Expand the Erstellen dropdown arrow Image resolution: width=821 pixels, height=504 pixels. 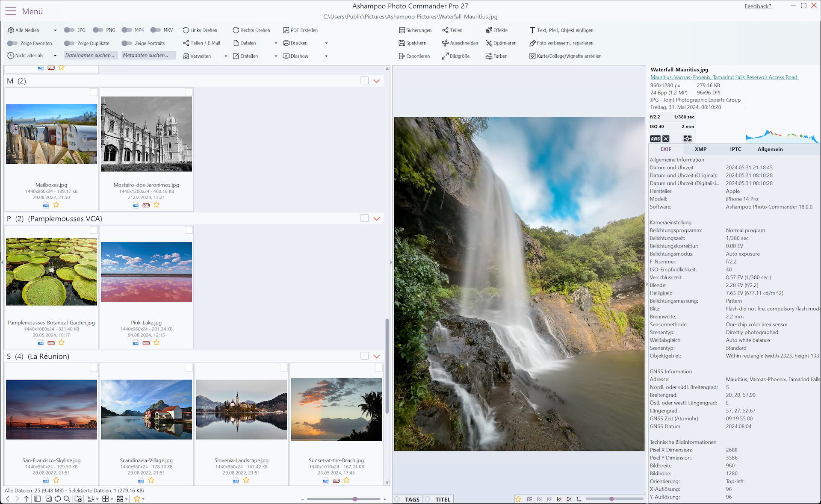click(276, 56)
